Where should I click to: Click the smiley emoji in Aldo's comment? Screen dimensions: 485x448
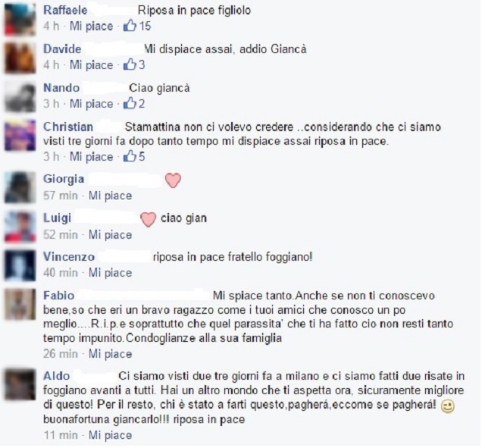[x=447, y=406]
